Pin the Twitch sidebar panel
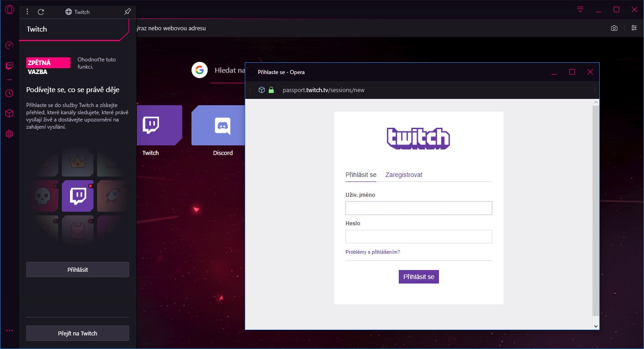Viewport: 644px width, 349px height. tap(127, 12)
